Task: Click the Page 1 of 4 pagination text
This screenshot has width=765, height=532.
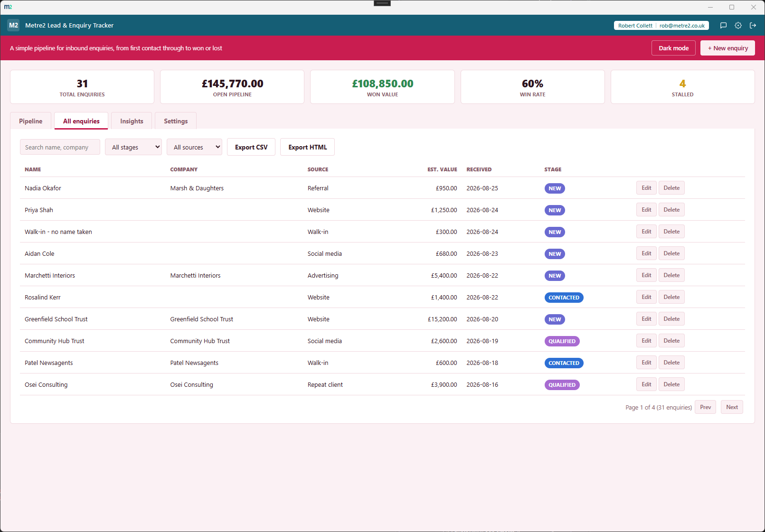Action: pos(659,407)
